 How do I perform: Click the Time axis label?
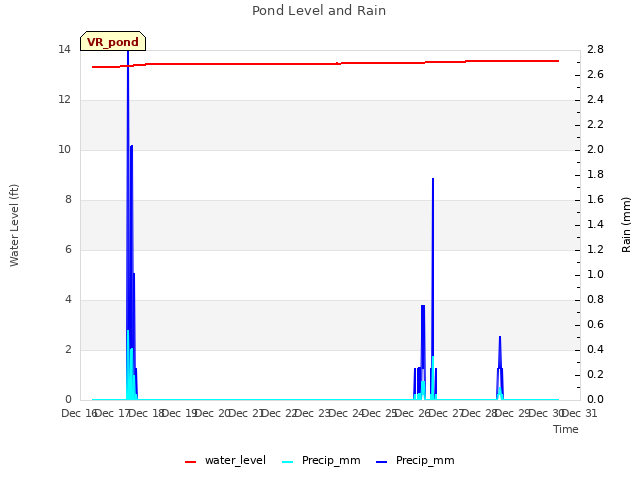566,429
